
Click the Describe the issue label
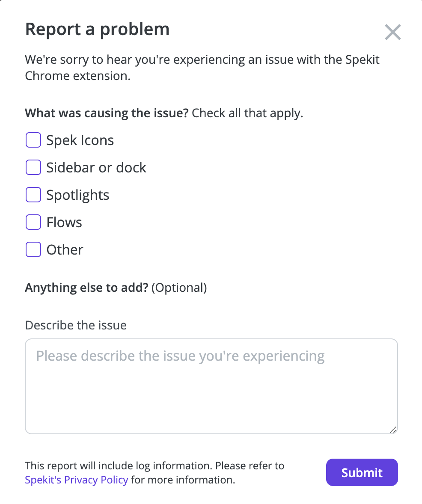click(x=75, y=325)
